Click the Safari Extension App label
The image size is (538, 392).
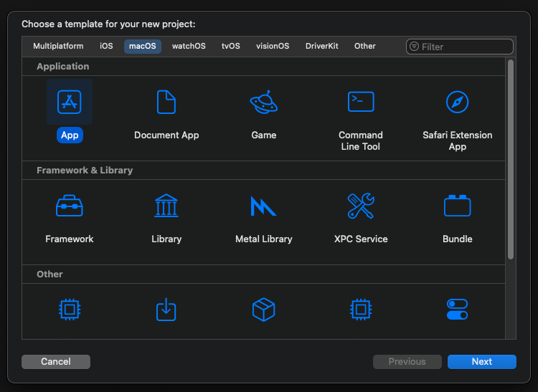[x=458, y=141]
